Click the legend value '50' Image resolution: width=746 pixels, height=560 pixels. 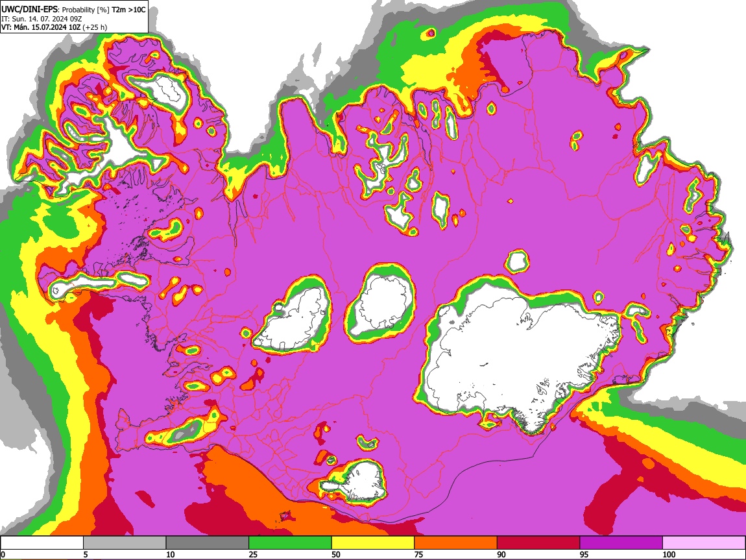336,554
